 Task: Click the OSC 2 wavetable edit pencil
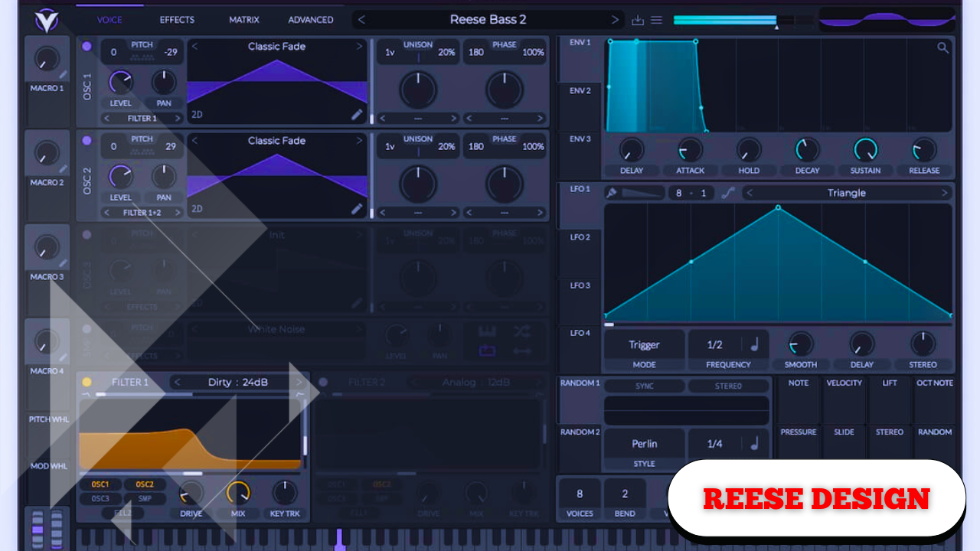(357, 209)
